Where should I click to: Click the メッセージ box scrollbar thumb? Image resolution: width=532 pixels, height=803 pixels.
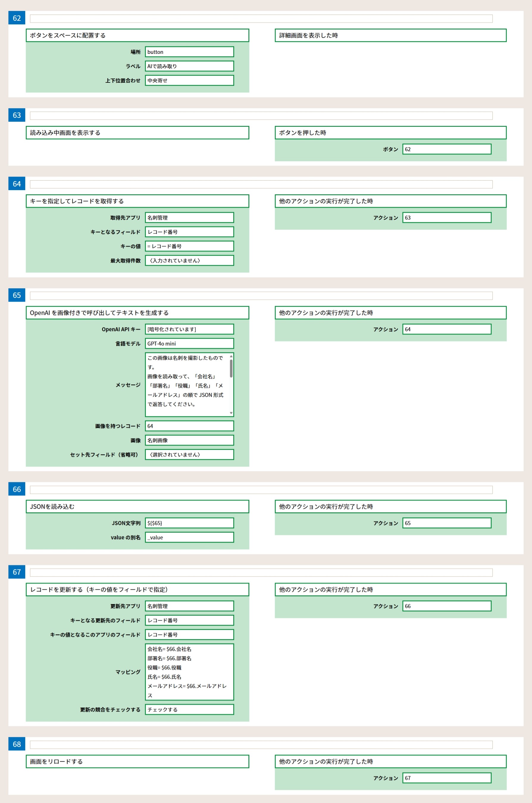pos(231,368)
